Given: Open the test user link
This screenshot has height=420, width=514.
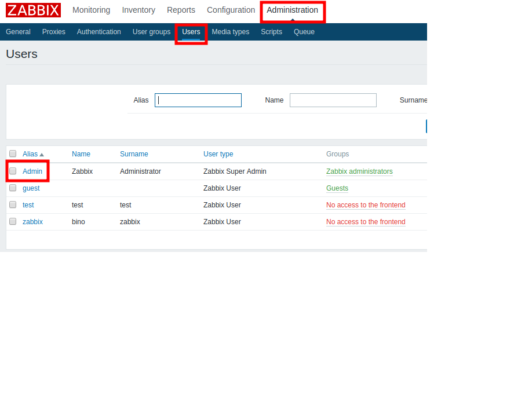Looking at the screenshot, I should click(28, 205).
